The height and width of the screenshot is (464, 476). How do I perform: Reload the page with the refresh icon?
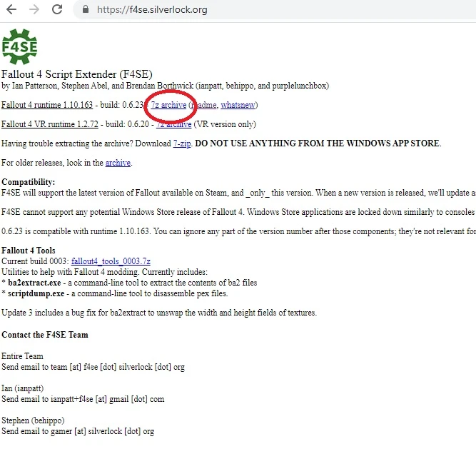pos(57,9)
